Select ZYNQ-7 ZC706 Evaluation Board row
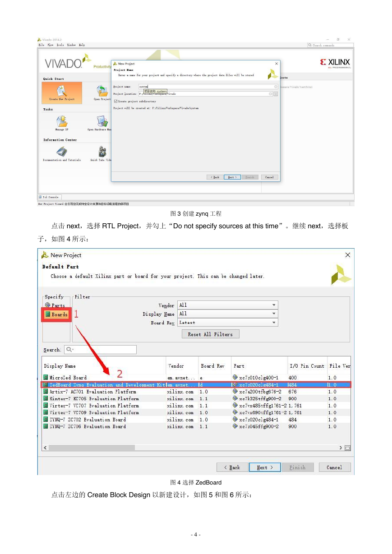 point(197,426)
